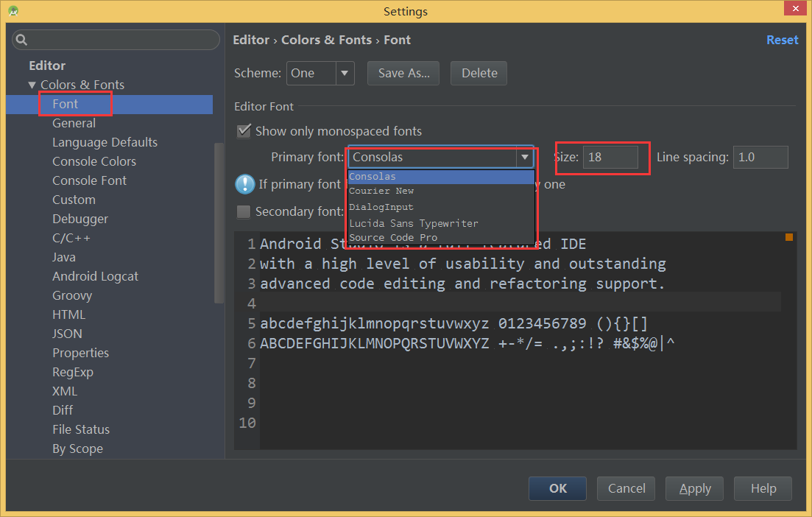Image resolution: width=812 pixels, height=517 pixels.
Task: Select Java color settings
Action: click(x=64, y=258)
